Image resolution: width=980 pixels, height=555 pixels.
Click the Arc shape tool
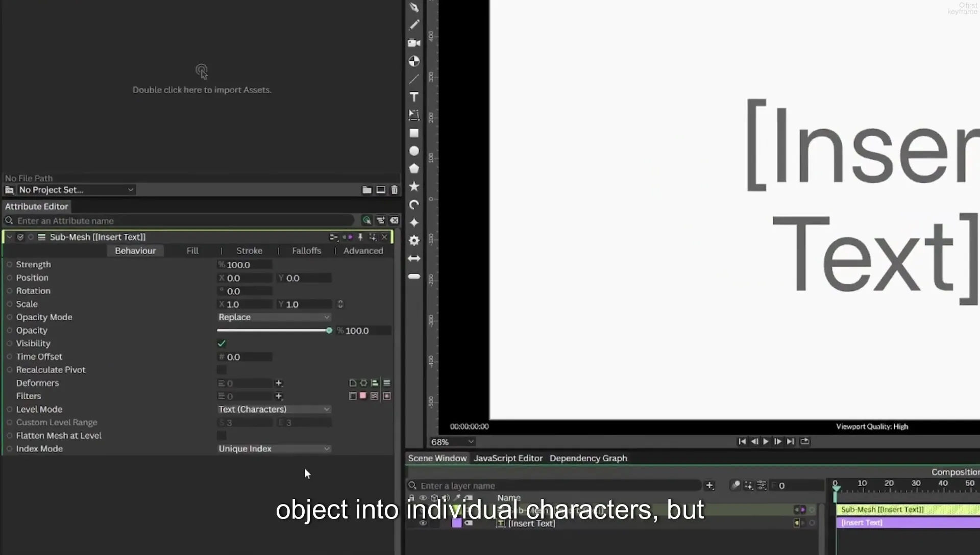tap(414, 205)
